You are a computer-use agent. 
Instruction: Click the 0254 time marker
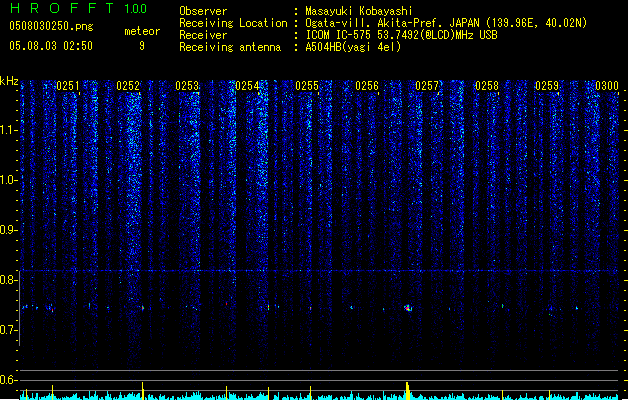tap(247, 86)
